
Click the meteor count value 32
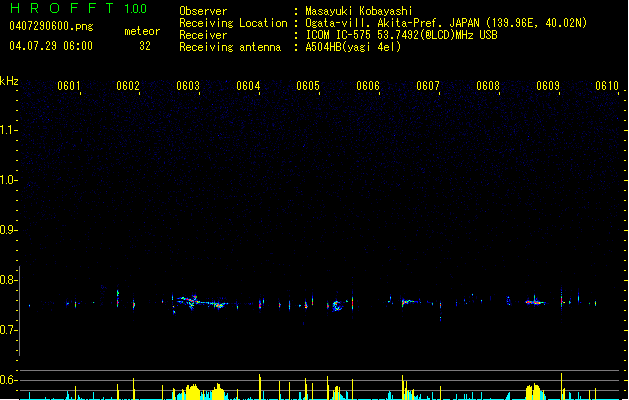click(x=145, y=46)
